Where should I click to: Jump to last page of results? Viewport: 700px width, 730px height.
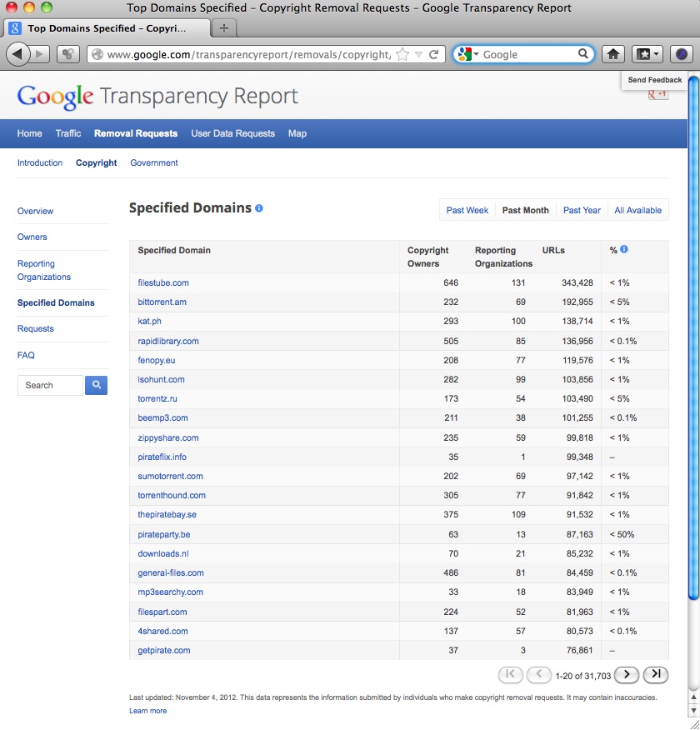coord(656,675)
